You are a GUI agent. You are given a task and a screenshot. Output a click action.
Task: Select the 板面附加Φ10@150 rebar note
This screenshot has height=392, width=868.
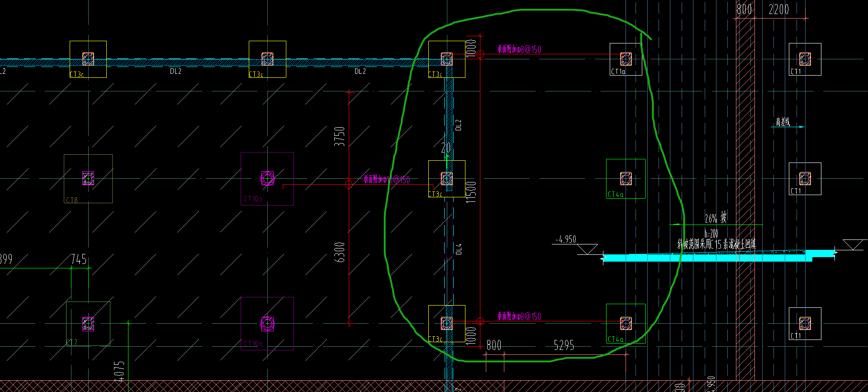[x=387, y=180]
